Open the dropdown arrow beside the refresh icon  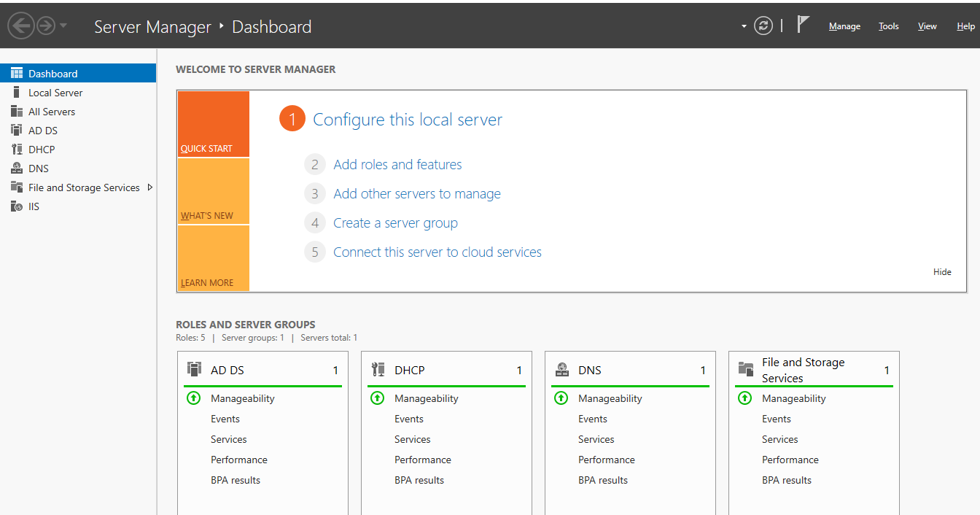coord(744,26)
